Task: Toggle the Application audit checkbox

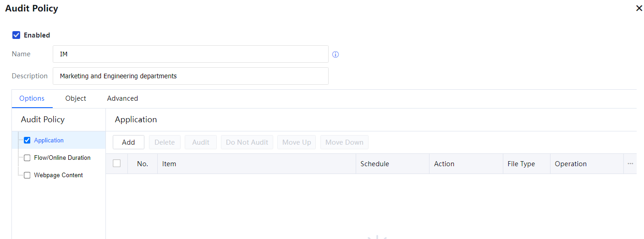Action: coord(27,141)
